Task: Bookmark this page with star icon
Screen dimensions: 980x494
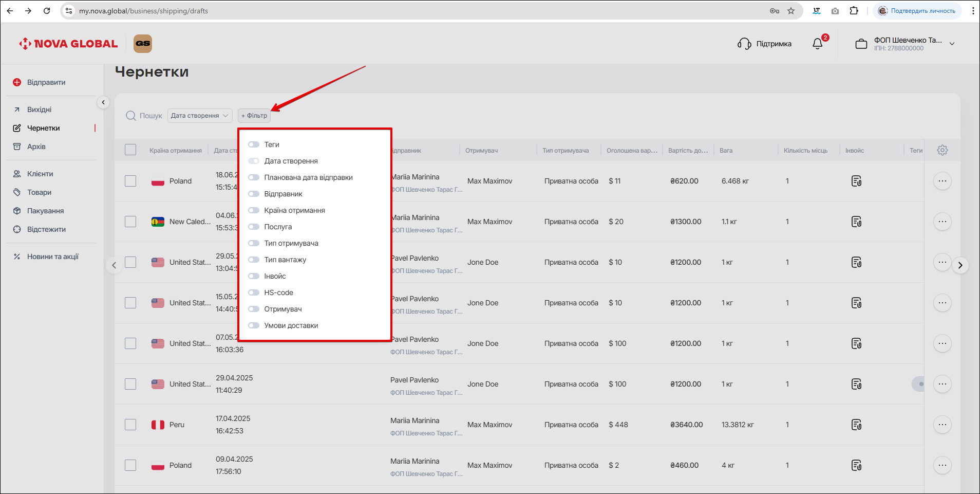Action: pyautogui.click(x=791, y=11)
